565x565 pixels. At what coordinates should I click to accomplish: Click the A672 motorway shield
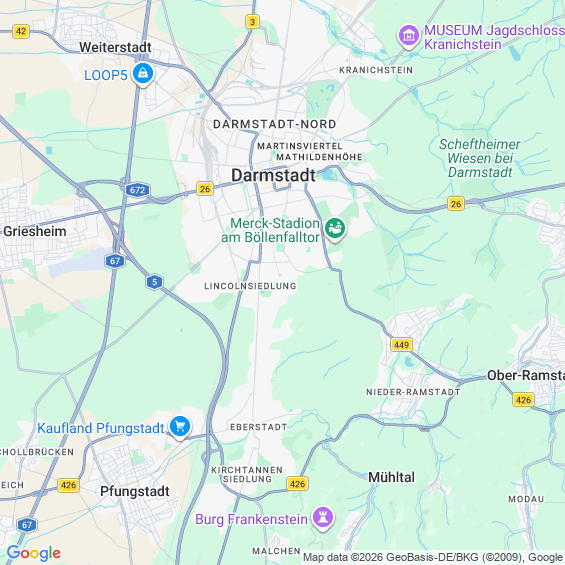[x=137, y=190]
